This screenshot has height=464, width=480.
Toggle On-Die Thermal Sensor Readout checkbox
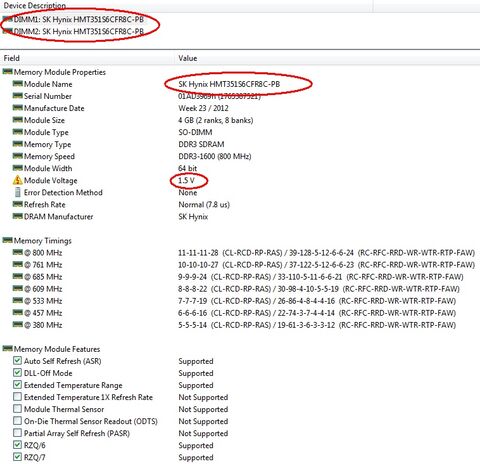[x=17, y=420]
